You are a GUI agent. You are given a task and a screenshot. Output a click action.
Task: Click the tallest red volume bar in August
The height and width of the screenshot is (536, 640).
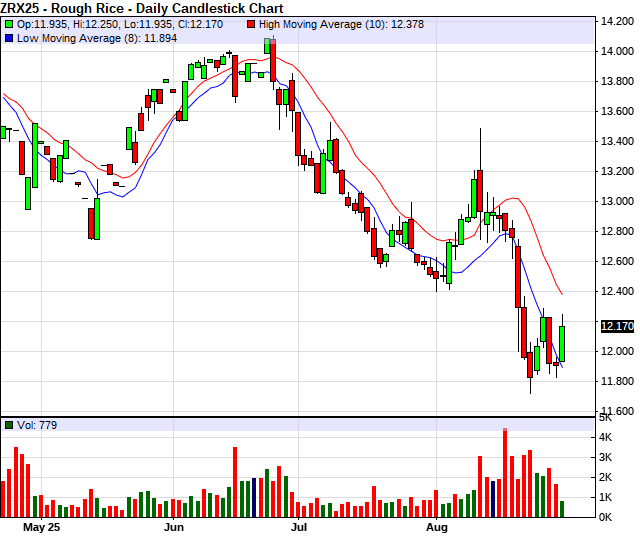click(505, 472)
